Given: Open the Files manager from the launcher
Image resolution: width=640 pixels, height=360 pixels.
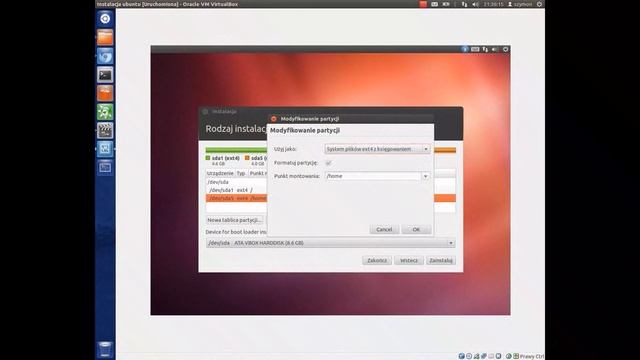Looking at the screenshot, I should (105, 37).
